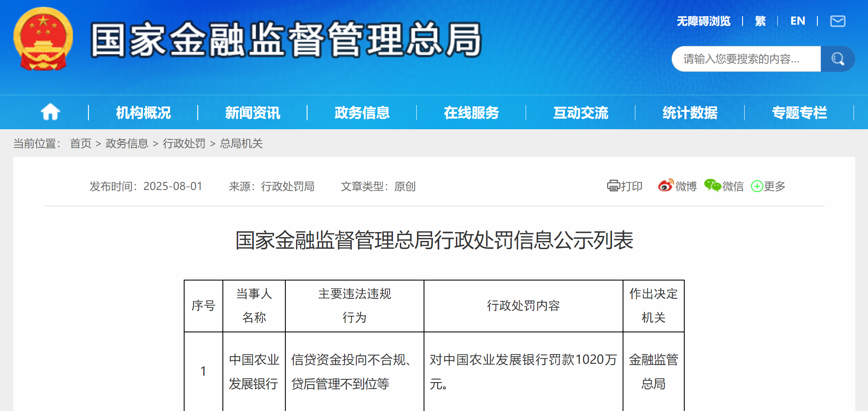Open 专题专栏 menu

[800, 113]
